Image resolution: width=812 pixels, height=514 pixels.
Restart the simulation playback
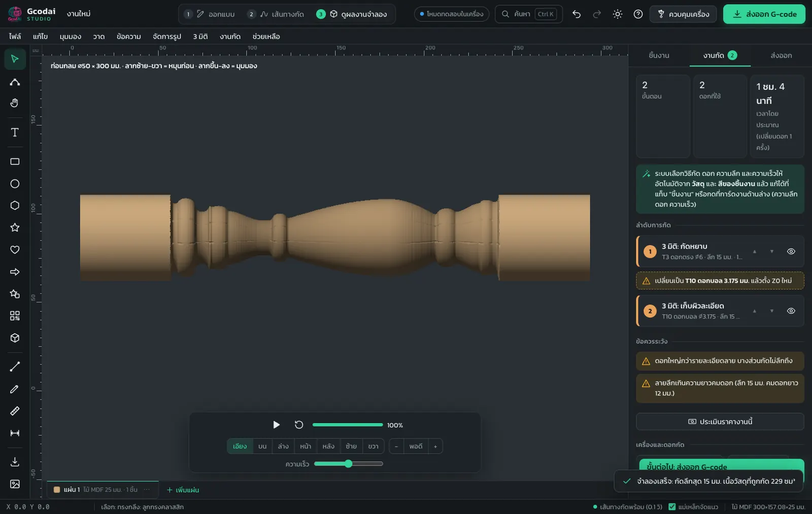(x=299, y=425)
